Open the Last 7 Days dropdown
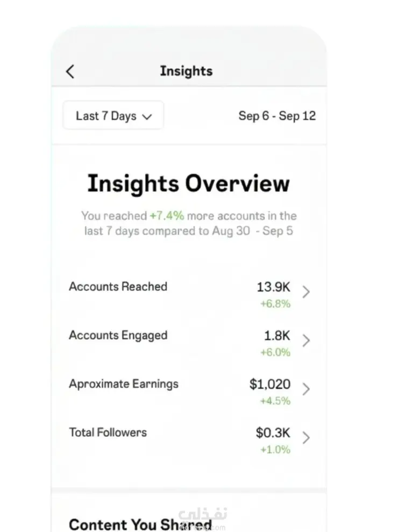The image size is (405, 532). (x=113, y=116)
